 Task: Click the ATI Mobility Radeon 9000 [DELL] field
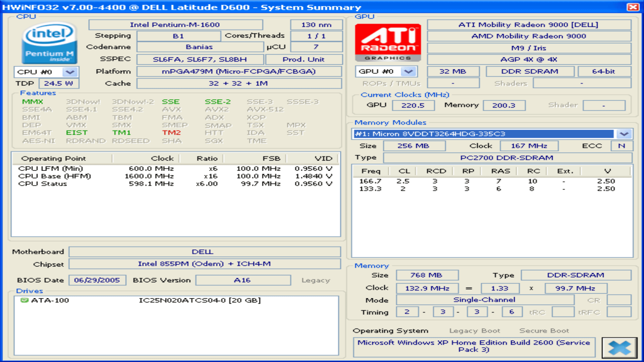click(529, 25)
